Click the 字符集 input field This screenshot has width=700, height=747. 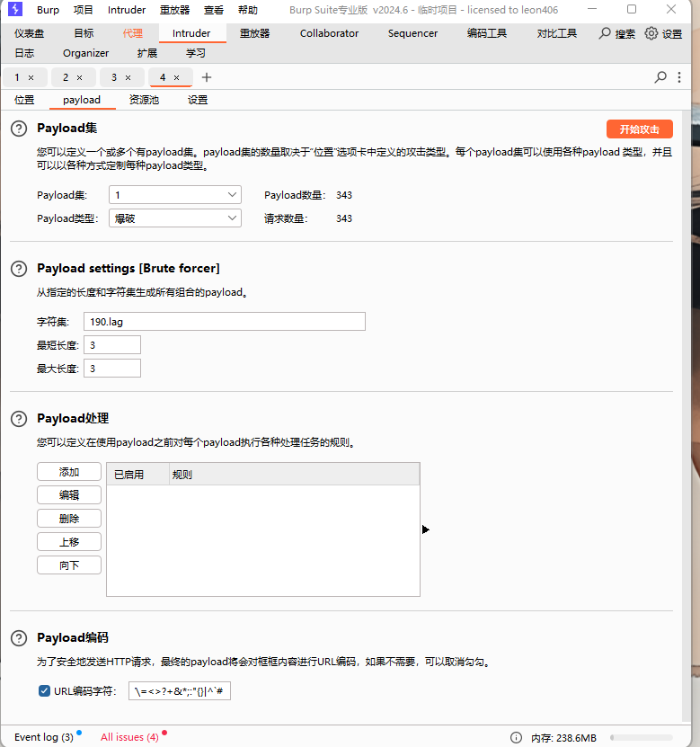pyautogui.click(x=225, y=322)
